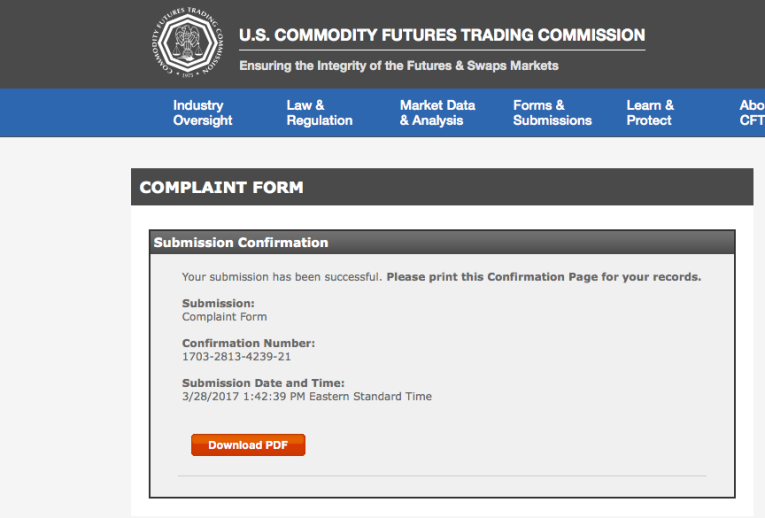Open the partially visible About CFTC menu
This screenshot has height=518, width=765.
[751, 113]
